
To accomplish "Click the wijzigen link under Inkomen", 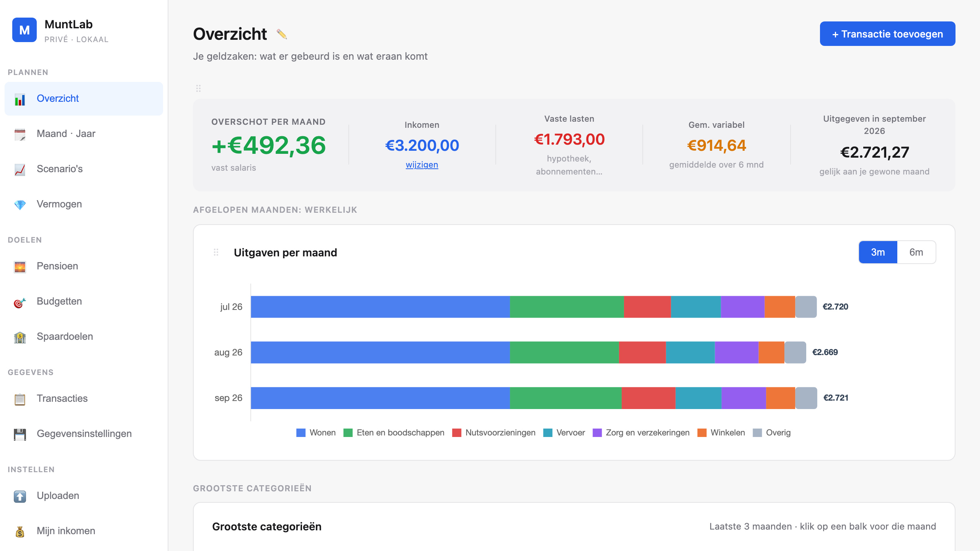I will (x=422, y=165).
